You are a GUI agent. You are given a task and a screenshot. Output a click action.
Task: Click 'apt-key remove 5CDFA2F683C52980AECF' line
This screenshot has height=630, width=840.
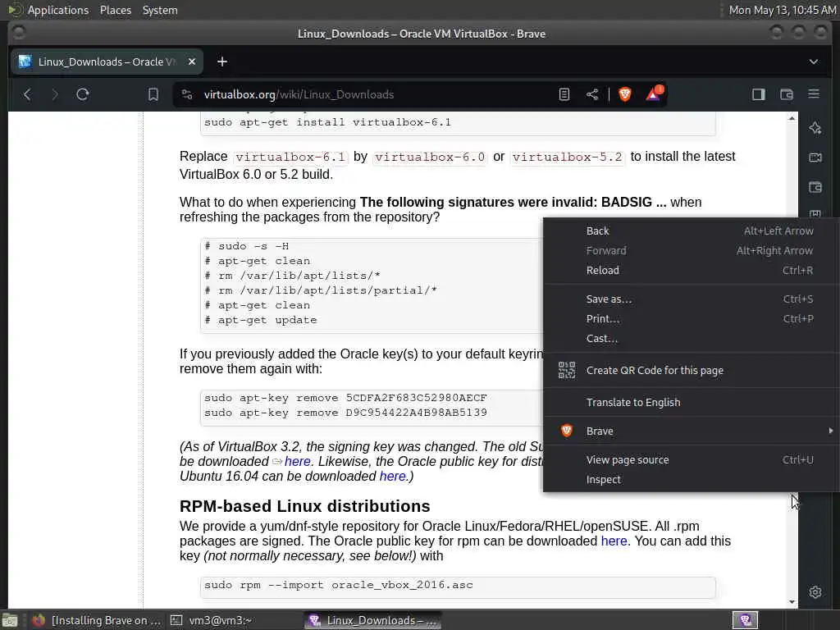(x=345, y=398)
